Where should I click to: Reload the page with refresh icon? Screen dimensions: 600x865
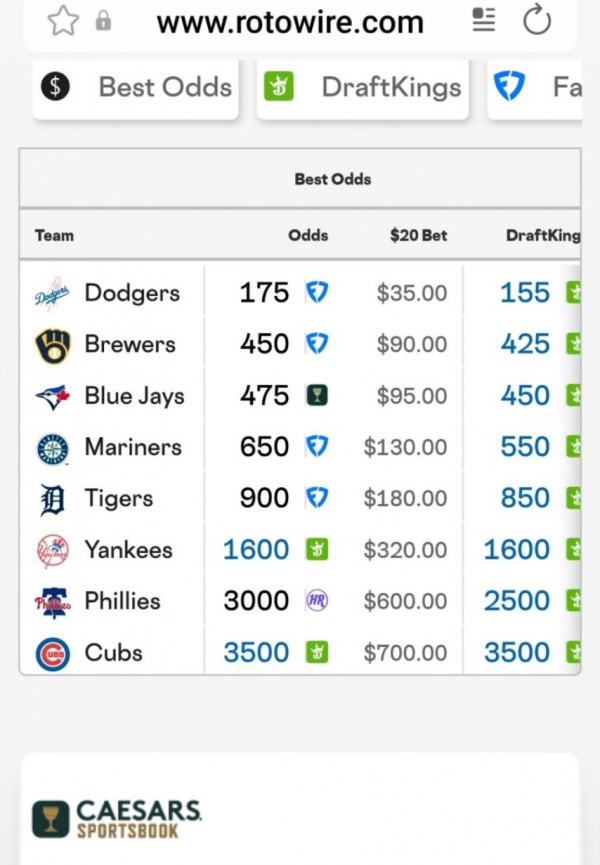click(537, 20)
